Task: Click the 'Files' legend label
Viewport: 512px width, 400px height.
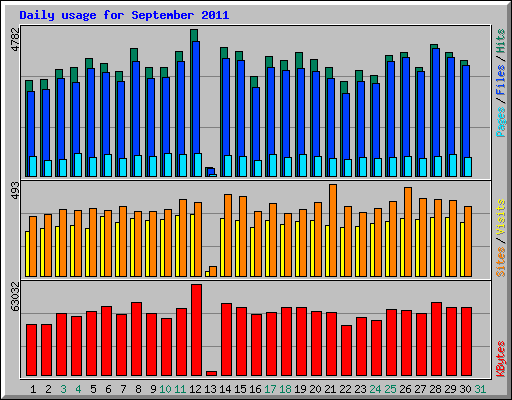Action: [x=500, y=80]
